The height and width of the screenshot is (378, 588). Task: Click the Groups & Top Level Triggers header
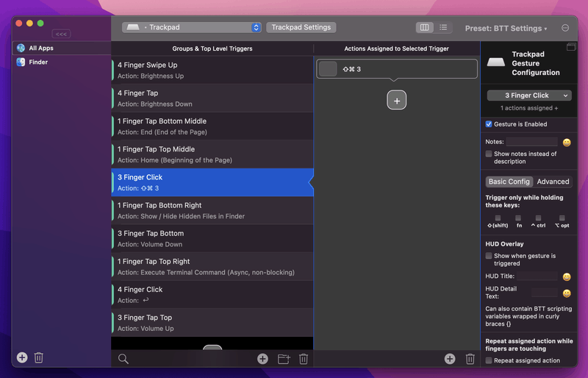click(212, 49)
